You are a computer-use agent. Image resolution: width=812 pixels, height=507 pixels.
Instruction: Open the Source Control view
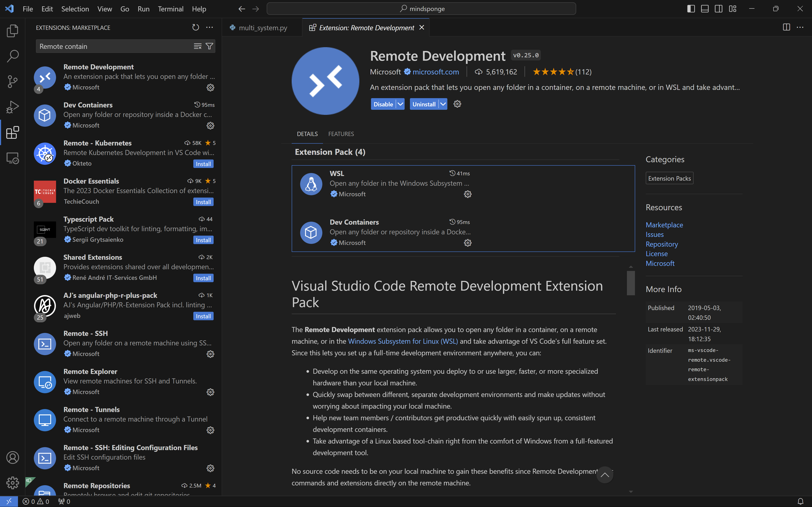(12, 81)
